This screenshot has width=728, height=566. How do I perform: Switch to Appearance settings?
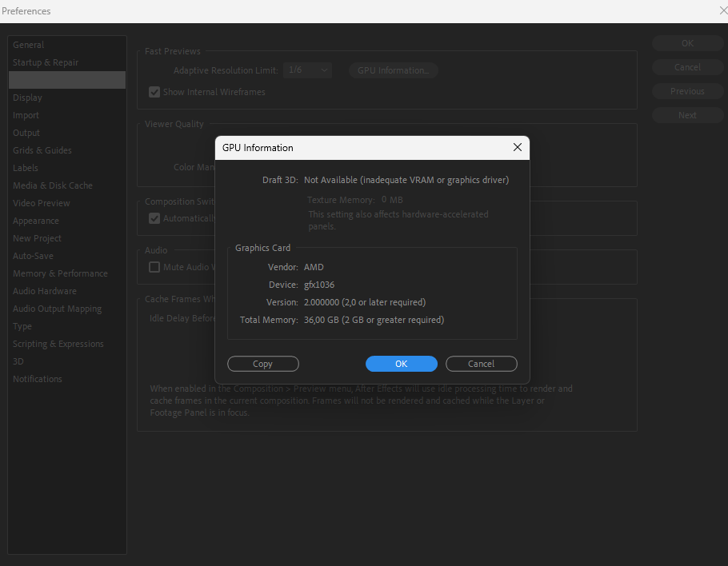(36, 220)
